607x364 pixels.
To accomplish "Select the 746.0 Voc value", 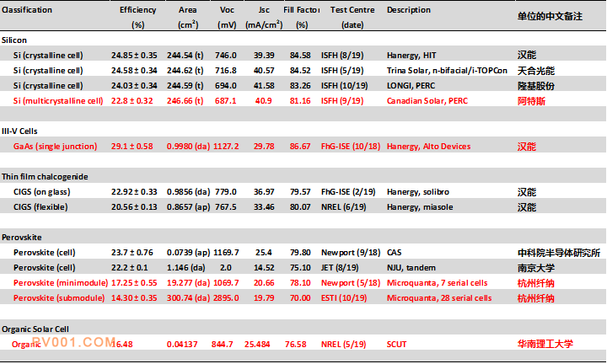I will click(x=226, y=56).
